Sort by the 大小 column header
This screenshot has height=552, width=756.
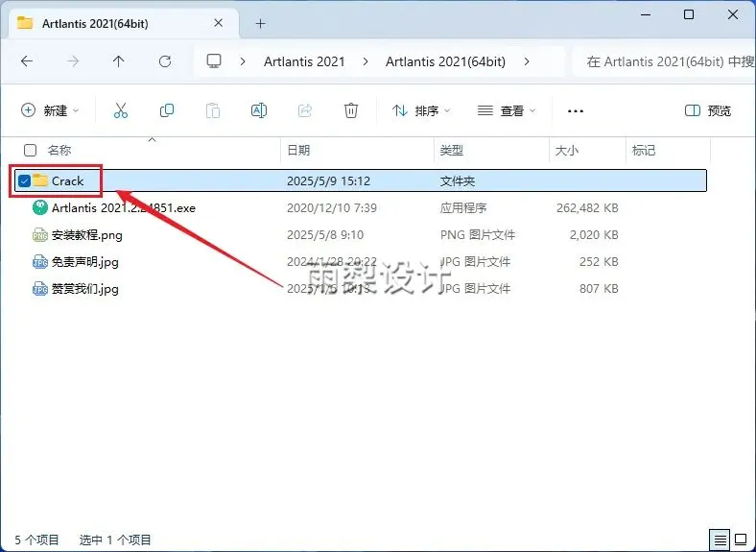tap(566, 150)
